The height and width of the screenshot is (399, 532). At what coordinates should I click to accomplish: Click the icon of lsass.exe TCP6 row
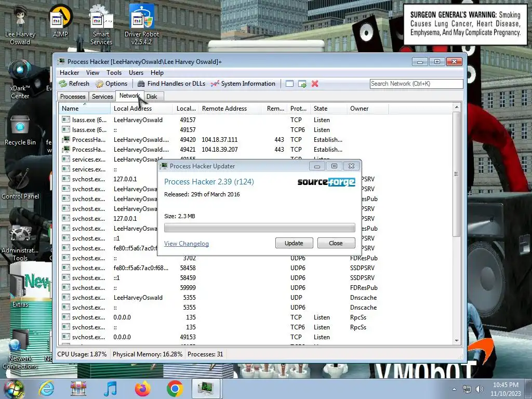click(66, 129)
